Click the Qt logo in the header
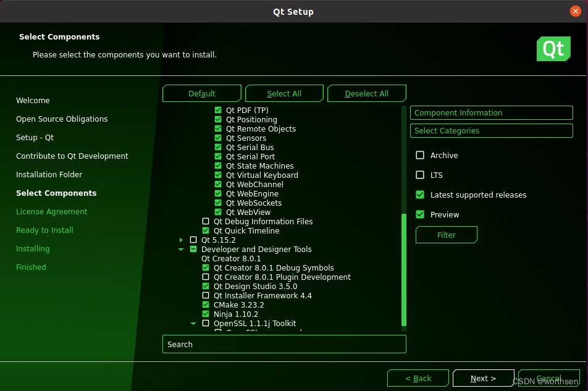The height and width of the screenshot is (391, 588). [553, 49]
